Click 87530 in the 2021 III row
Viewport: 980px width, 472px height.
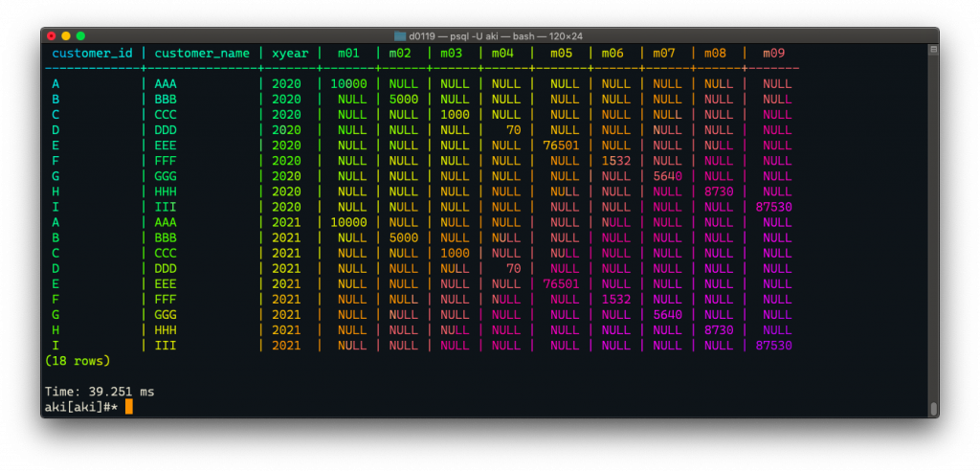(x=773, y=345)
